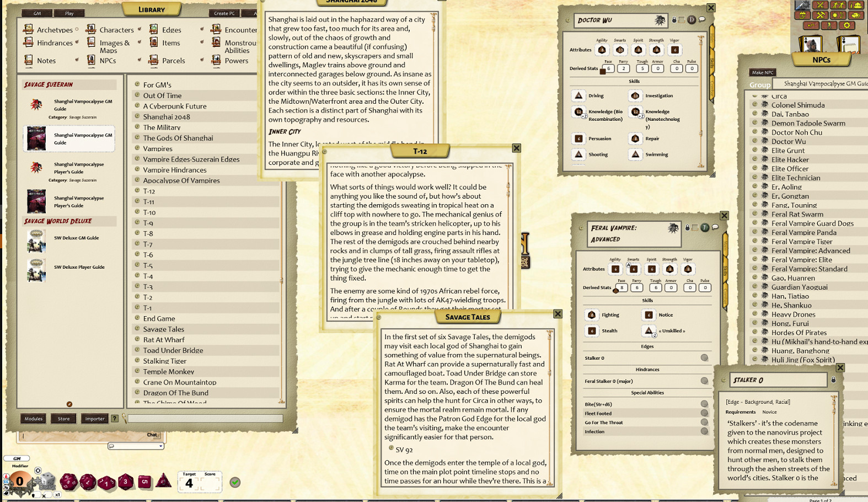Switch to Skills tab on Doctor Wu sheet
The width and height of the screenshot is (868, 502).
712,62
